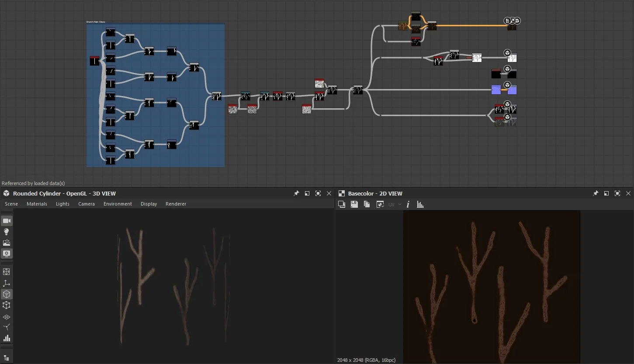Click the hierarchy tree icon at sidebar bottom
Screen dimensions: 634x364
(7, 358)
